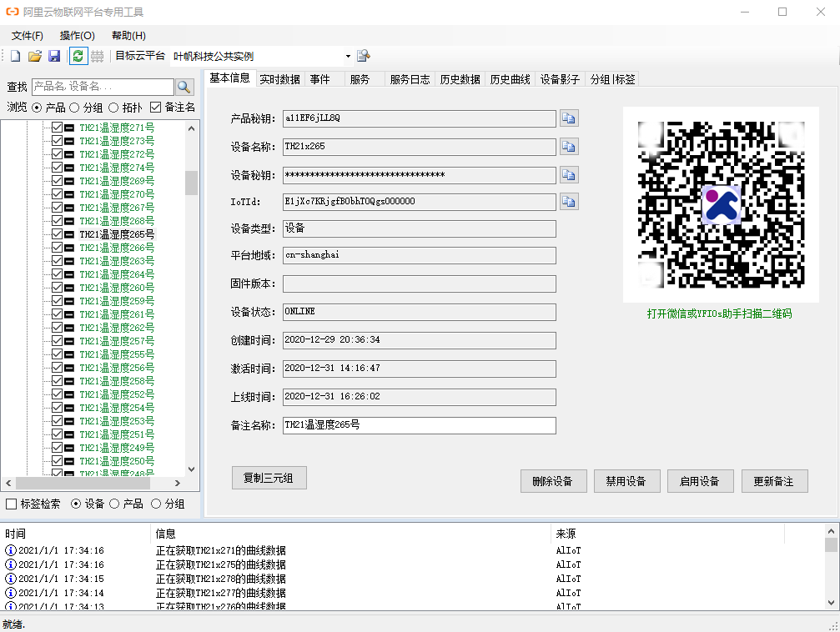This screenshot has height=632, width=840.
Task: Uncheck TH21温湿度266号 checkbox
Action: [58, 248]
